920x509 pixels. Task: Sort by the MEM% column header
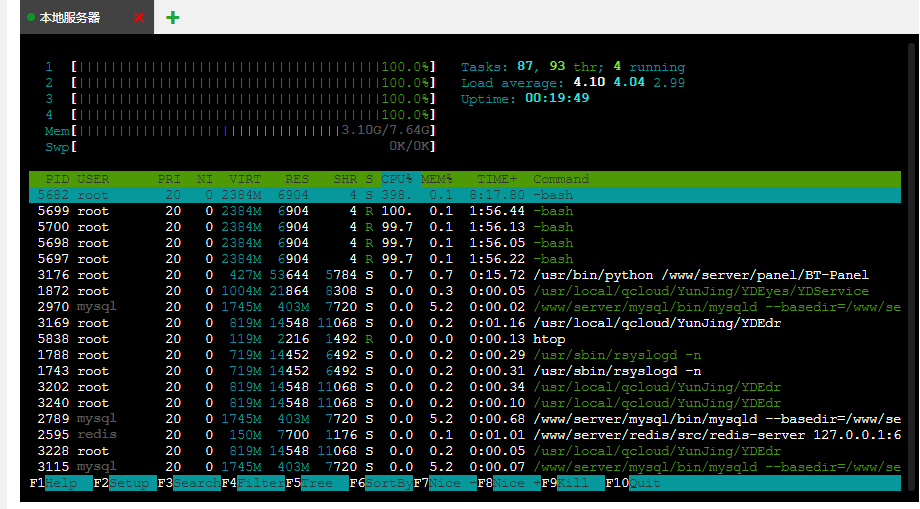point(437,179)
